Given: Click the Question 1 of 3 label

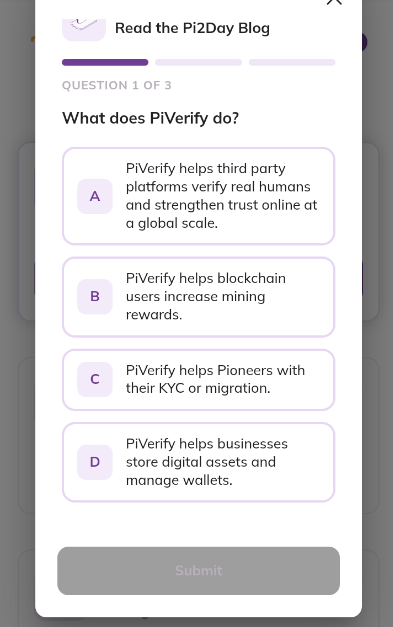Looking at the screenshot, I should pyautogui.click(x=117, y=85).
